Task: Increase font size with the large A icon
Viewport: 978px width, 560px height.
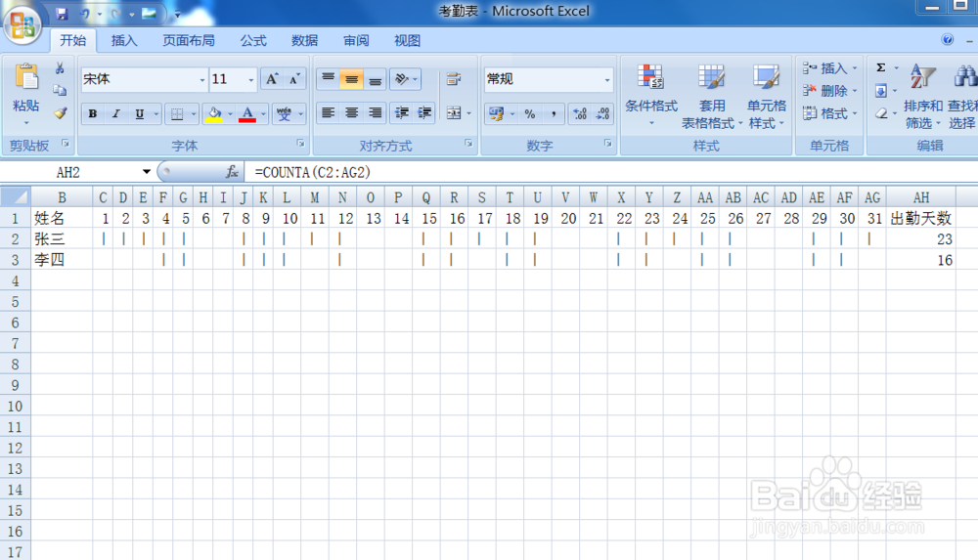Action: (x=272, y=79)
